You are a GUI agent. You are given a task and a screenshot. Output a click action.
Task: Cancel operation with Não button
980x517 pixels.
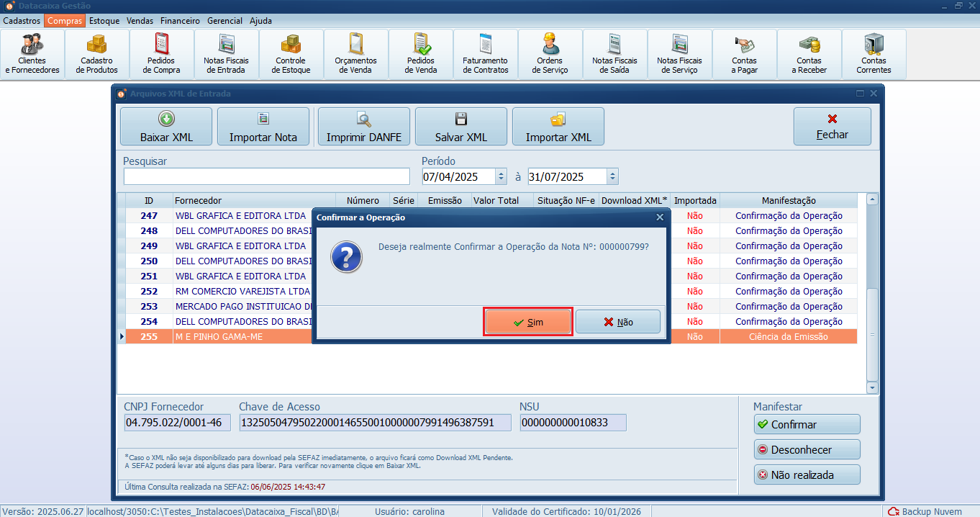(x=618, y=322)
